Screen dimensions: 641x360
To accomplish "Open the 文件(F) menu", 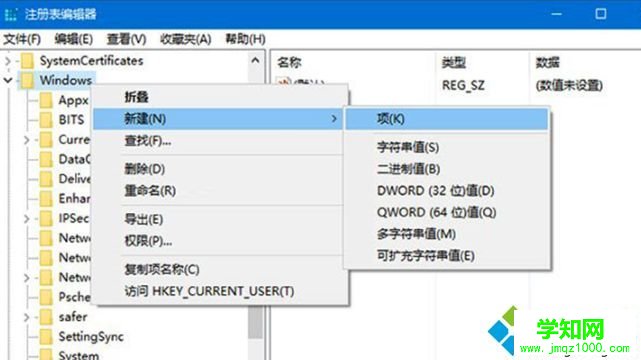I will (22, 39).
